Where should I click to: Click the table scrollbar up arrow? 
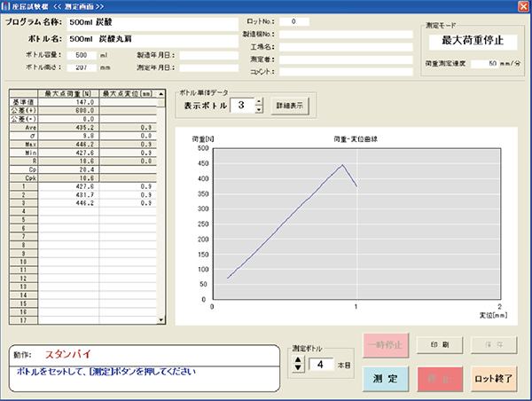coord(161,94)
